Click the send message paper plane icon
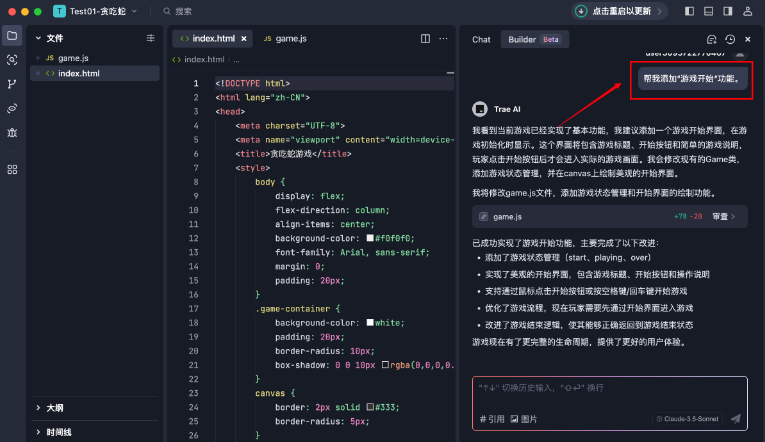Image resolution: width=765 pixels, height=442 pixels. click(735, 419)
